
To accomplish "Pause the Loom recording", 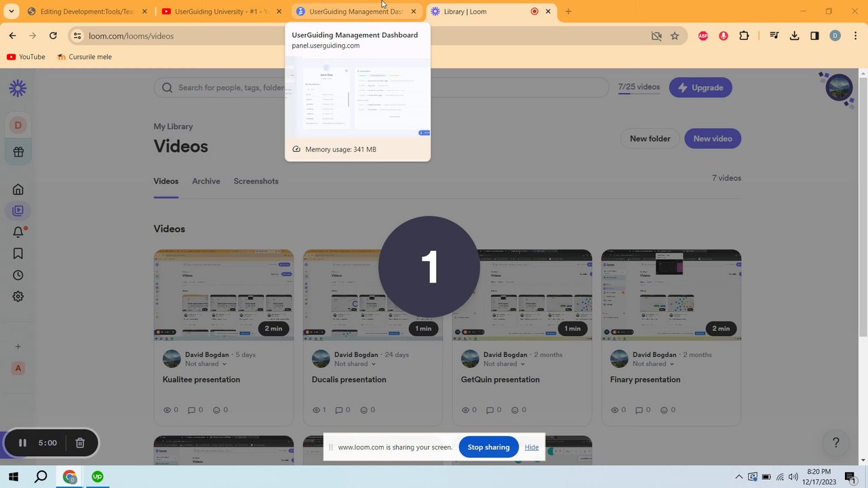I will pyautogui.click(x=22, y=443).
